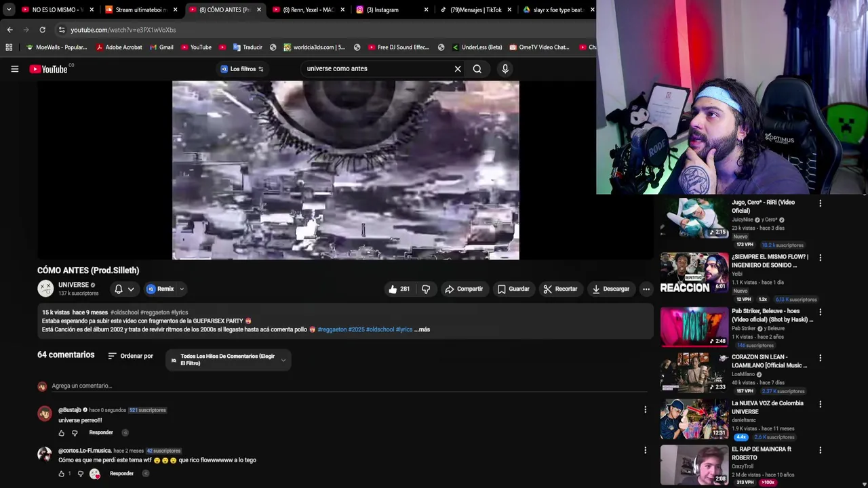The image size is (868, 488).
Task: Open options menu for @cortos.Lo-Fi.musica comment
Action: [x=645, y=450]
